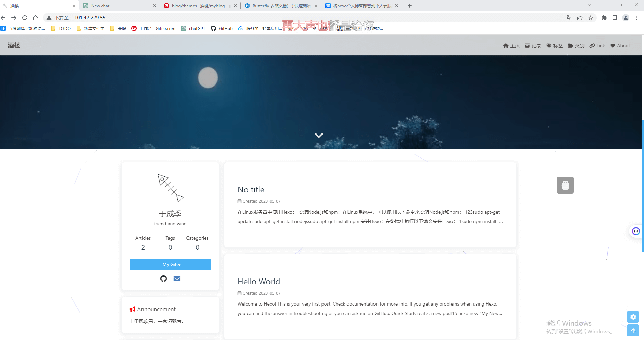The width and height of the screenshot is (644, 340).
Task: Click the back-to-top arrow button
Action: tap(633, 331)
